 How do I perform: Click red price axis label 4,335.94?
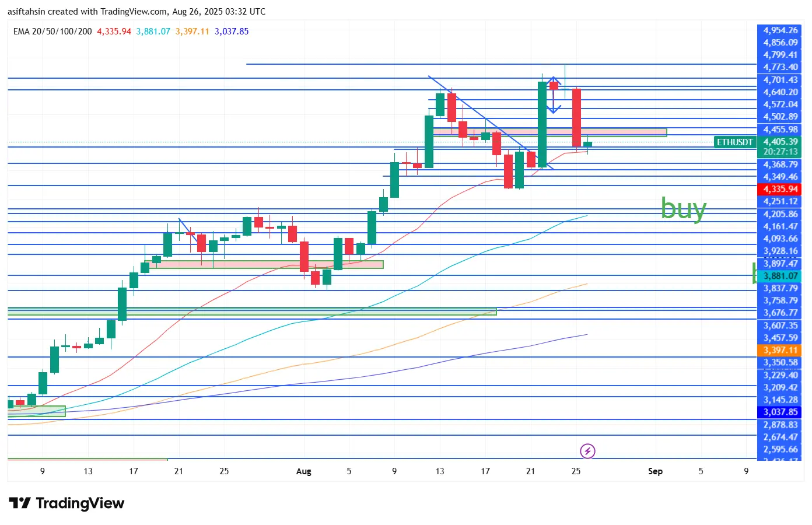click(780, 189)
